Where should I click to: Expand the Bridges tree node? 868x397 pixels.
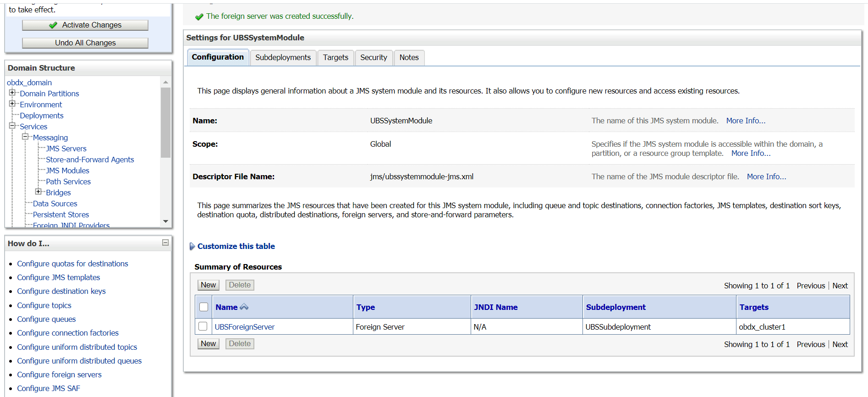point(38,192)
